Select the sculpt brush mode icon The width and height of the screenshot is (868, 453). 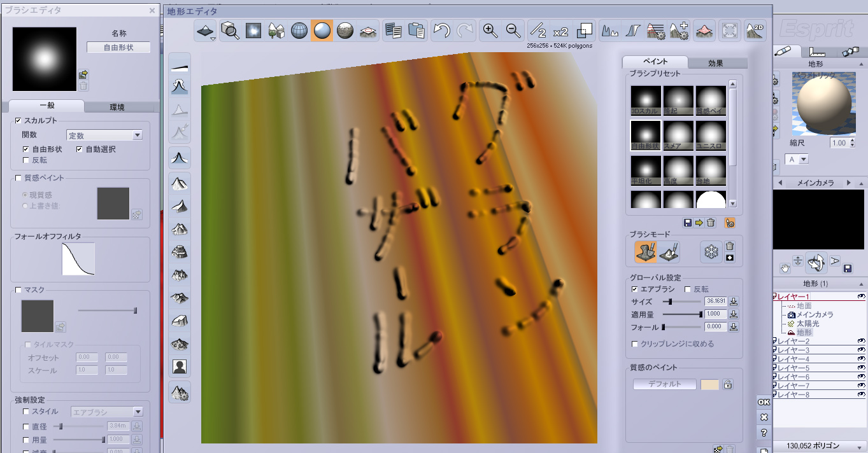(646, 252)
